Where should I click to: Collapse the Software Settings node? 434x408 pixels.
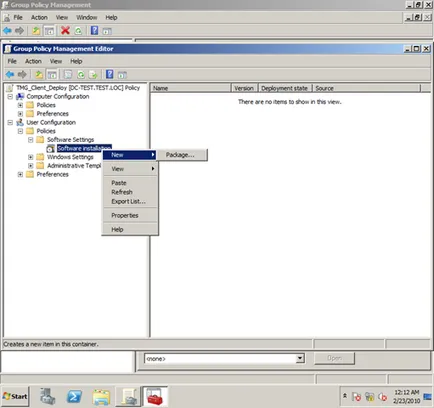click(x=31, y=140)
